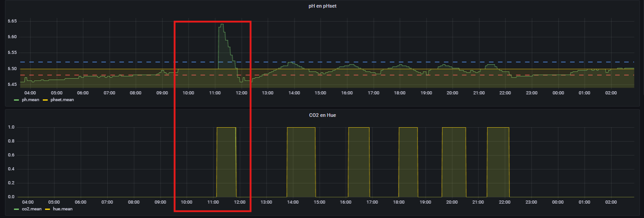Click the red dashed lower threshold line

coord(405,75)
